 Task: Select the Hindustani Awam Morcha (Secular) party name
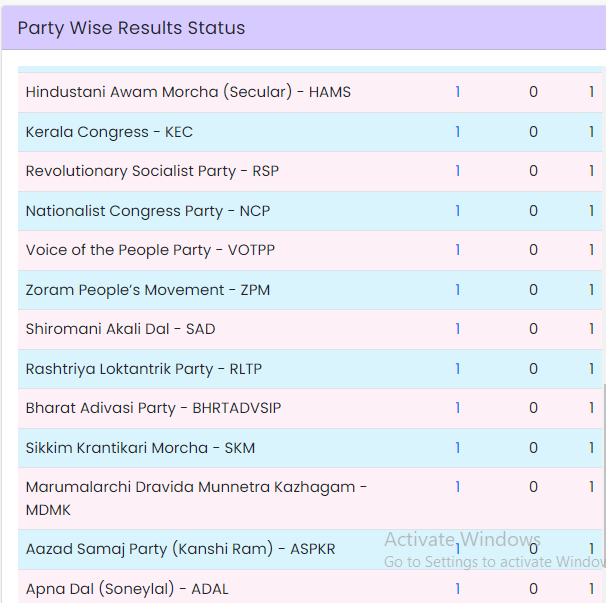[188, 92]
